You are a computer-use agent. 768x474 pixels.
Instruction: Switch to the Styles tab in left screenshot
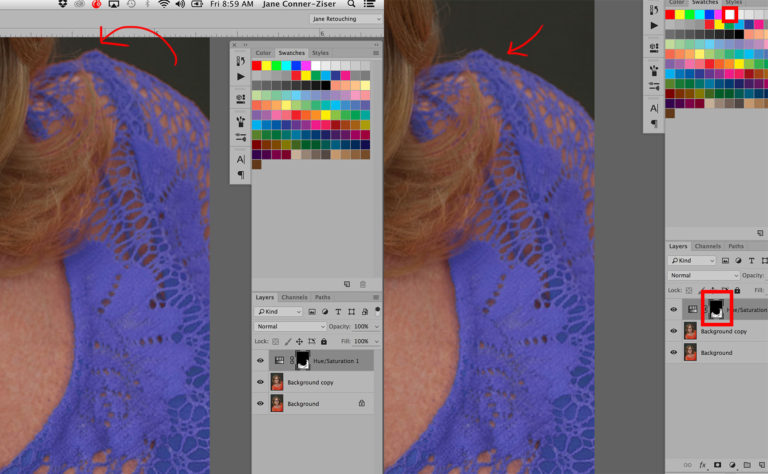320,53
